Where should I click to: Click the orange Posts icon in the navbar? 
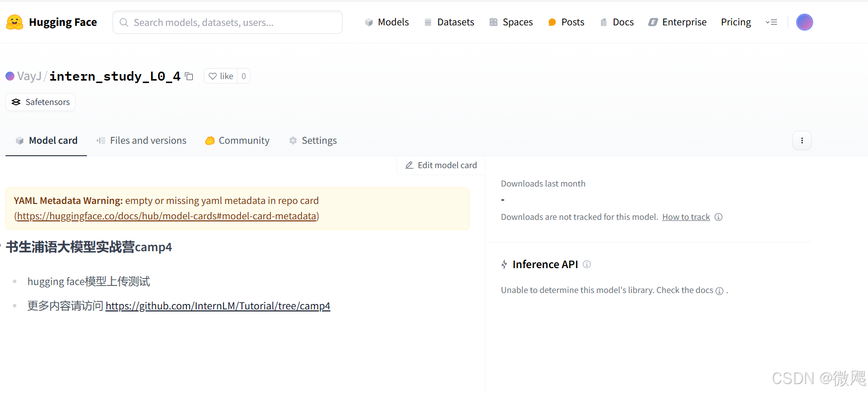pyautogui.click(x=552, y=22)
